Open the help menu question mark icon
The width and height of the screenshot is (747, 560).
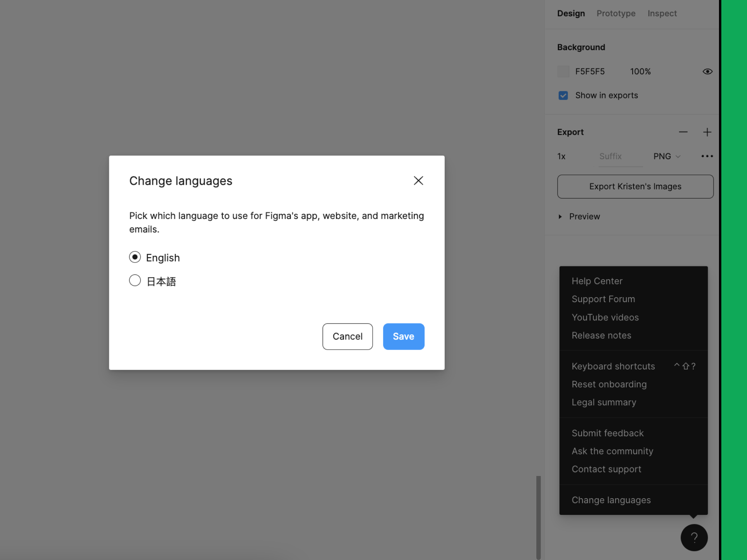point(694,537)
